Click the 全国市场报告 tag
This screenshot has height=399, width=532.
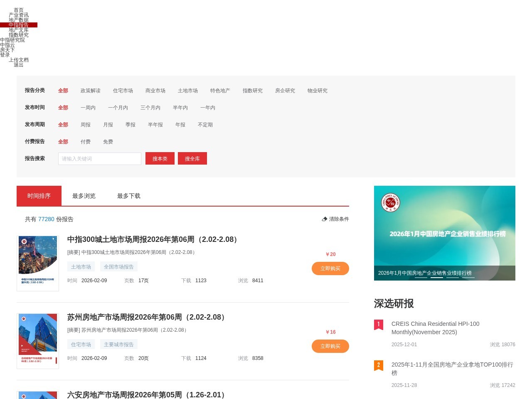[119, 267]
